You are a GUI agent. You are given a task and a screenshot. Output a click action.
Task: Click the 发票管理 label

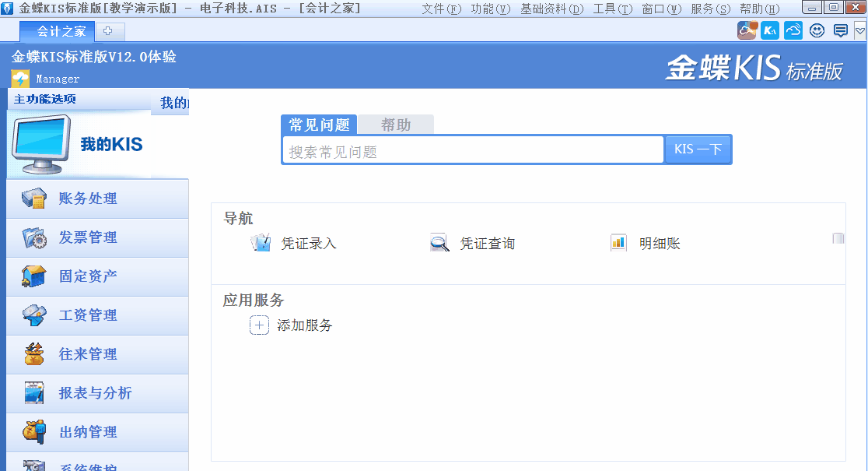click(88, 237)
